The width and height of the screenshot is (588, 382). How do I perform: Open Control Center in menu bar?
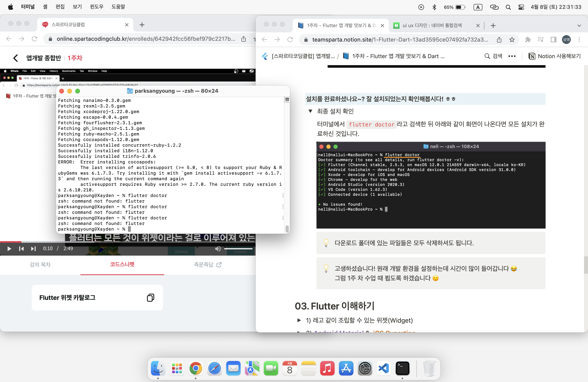click(521, 7)
